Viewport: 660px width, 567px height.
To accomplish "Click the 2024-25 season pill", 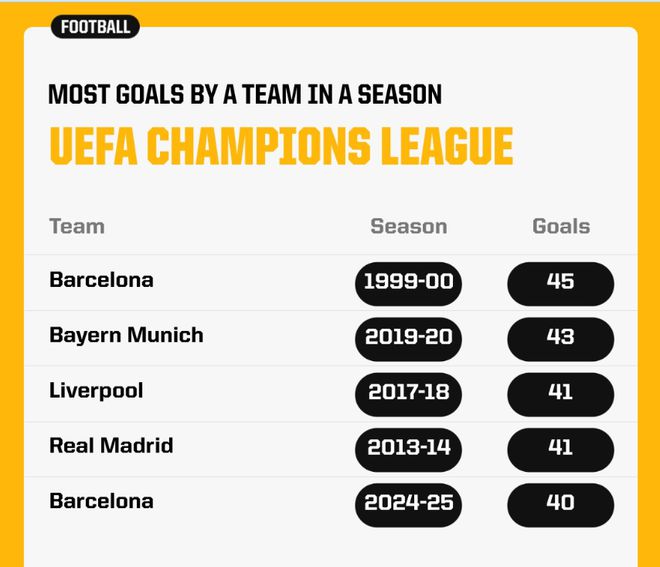I will coord(408,504).
